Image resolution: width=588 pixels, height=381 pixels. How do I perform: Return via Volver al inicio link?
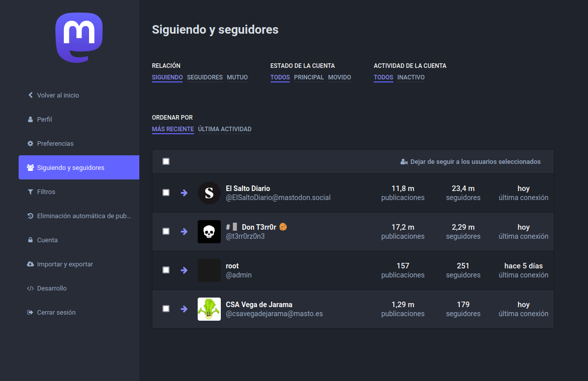coord(58,95)
